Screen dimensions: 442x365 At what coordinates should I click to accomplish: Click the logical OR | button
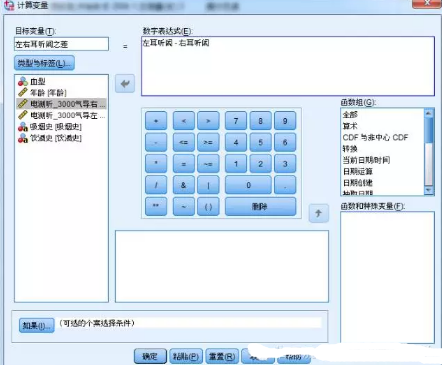click(208, 185)
